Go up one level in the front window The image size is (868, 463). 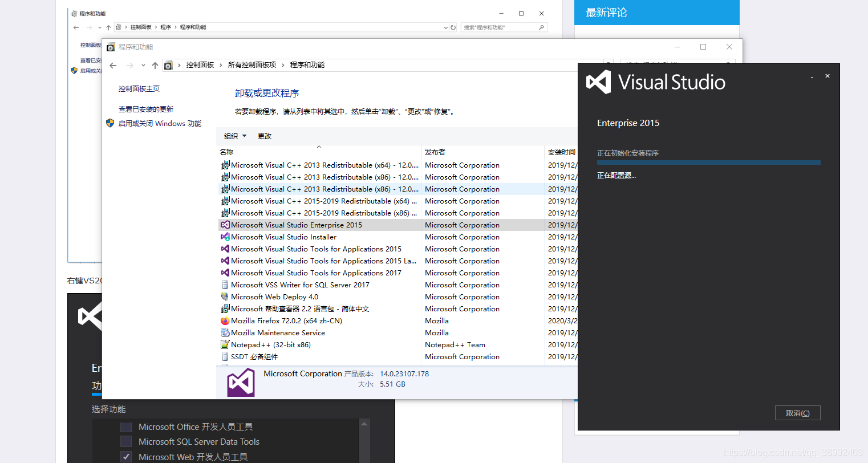click(155, 66)
